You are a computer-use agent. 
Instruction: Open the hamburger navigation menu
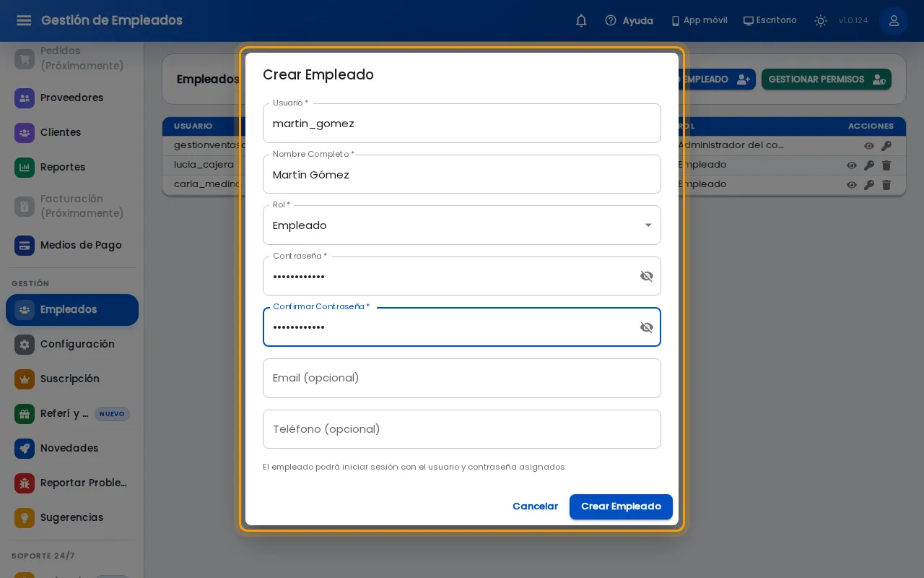24,20
